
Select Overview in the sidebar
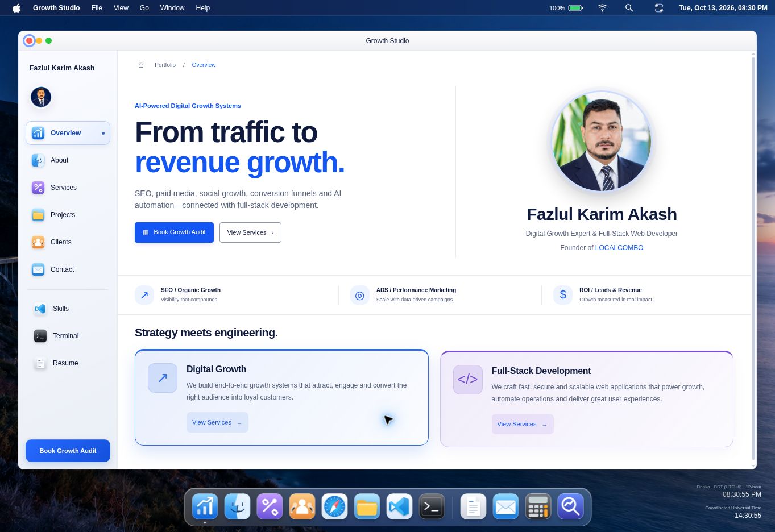tap(68, 133)
